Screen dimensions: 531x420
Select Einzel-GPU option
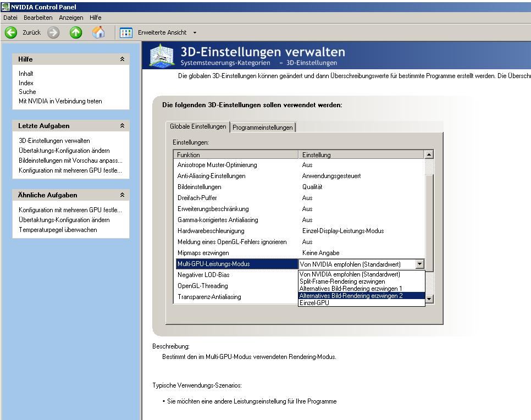(x=362, y=303)
